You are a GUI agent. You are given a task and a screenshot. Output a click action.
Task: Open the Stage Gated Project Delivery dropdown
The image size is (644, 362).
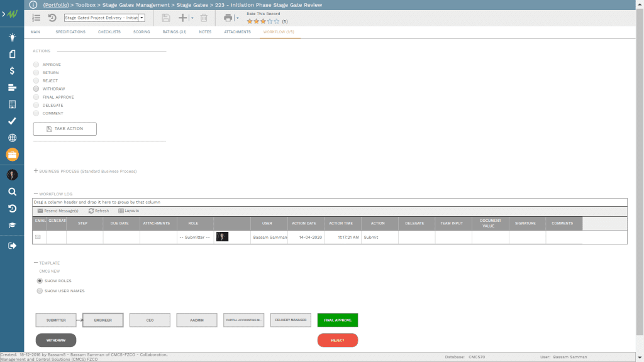coord(142,18)
